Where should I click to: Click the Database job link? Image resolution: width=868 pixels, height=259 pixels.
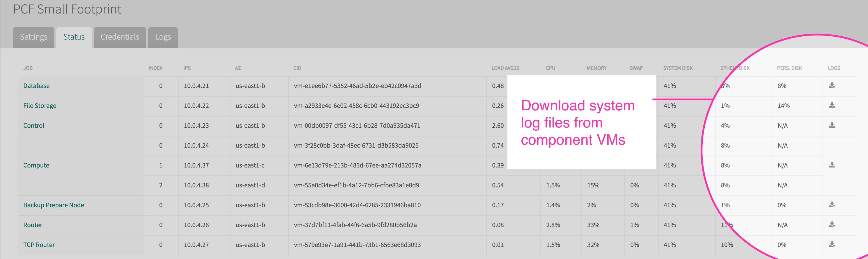pos(36,86)
